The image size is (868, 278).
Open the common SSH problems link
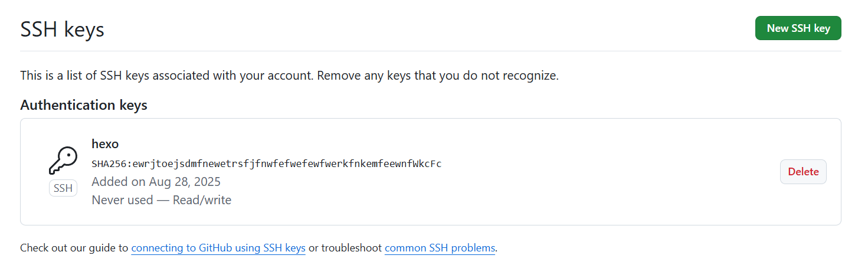tap(440, 248)
